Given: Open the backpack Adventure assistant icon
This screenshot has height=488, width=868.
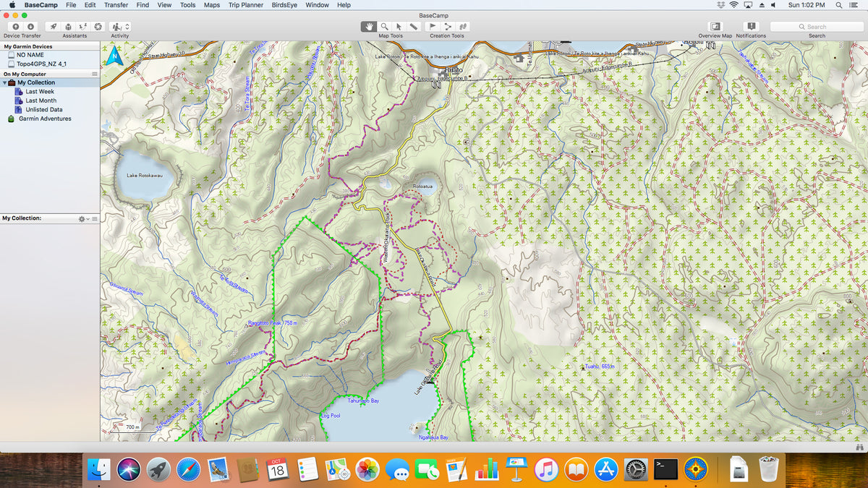Looking at the screenshot, I should 68,27.
